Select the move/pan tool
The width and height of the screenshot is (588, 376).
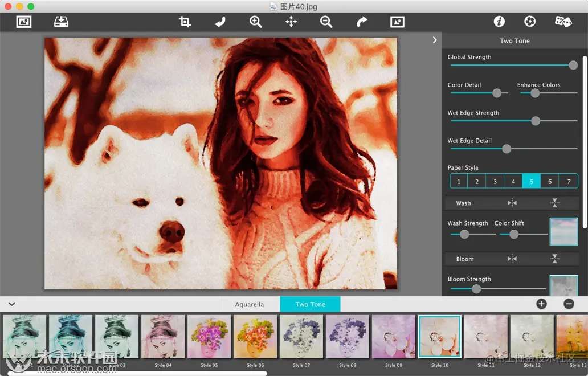click(291, 22)
